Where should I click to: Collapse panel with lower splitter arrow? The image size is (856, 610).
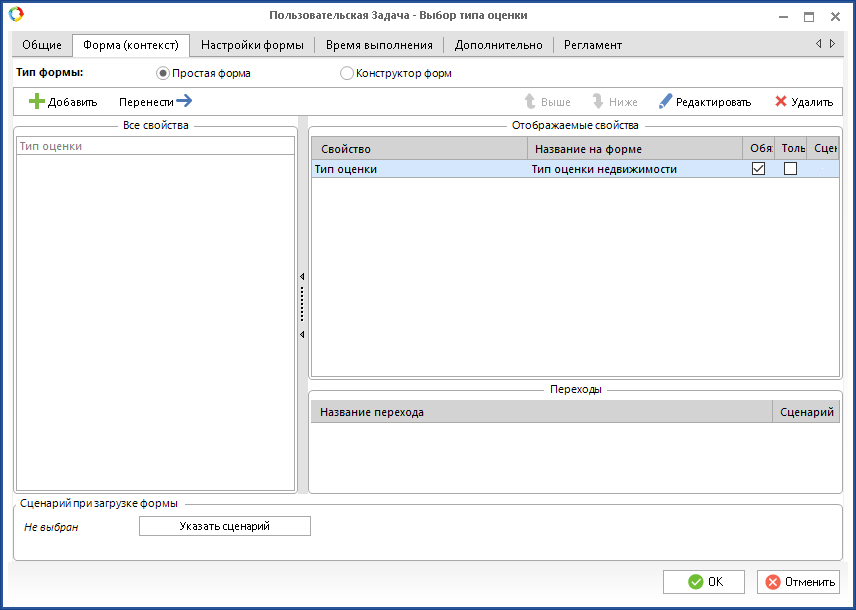tap(302, 335)
